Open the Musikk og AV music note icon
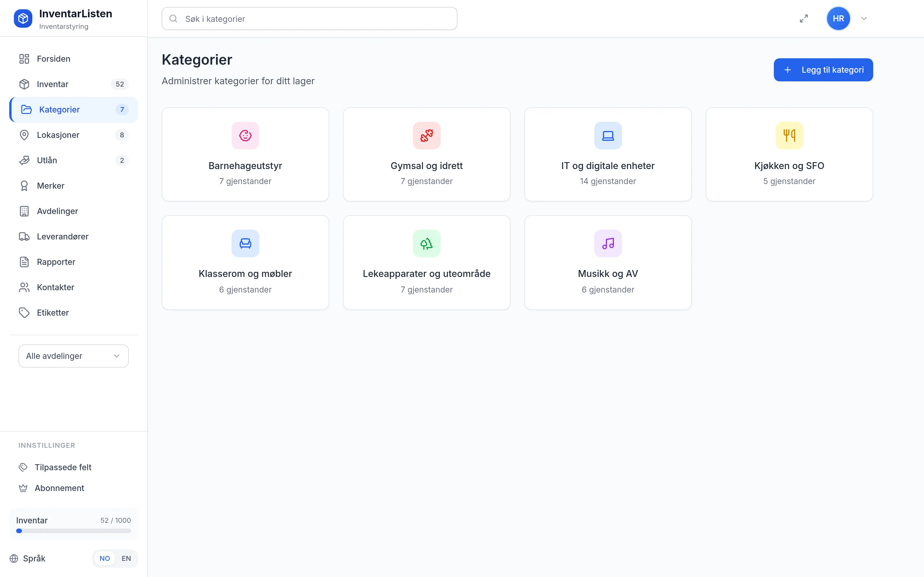924x577 pixels. pos(608,243)
